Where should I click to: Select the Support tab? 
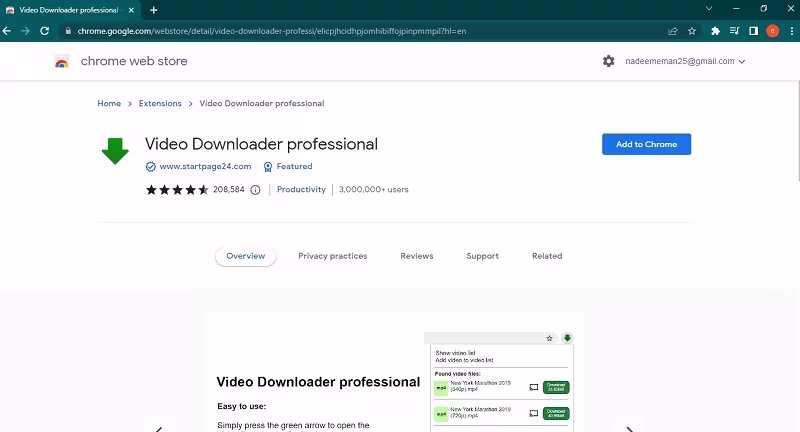[x=483, y=256]
